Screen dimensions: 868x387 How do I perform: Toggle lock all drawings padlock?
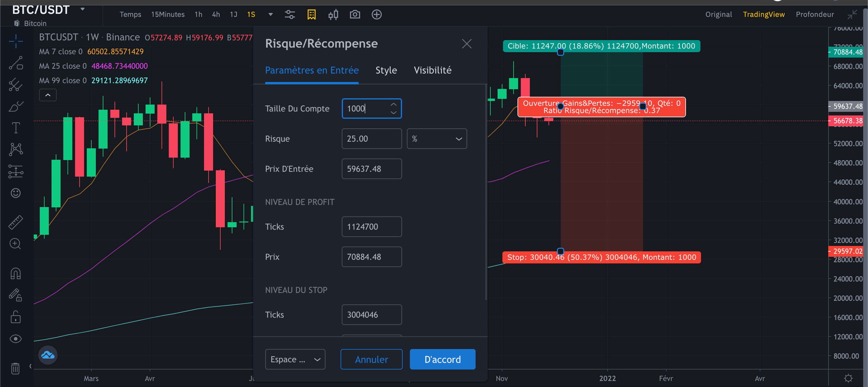(16, 317)
